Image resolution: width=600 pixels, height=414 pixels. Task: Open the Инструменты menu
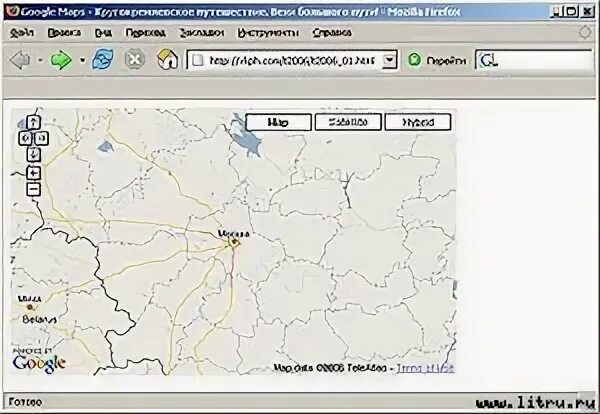(x=268, y=33)
